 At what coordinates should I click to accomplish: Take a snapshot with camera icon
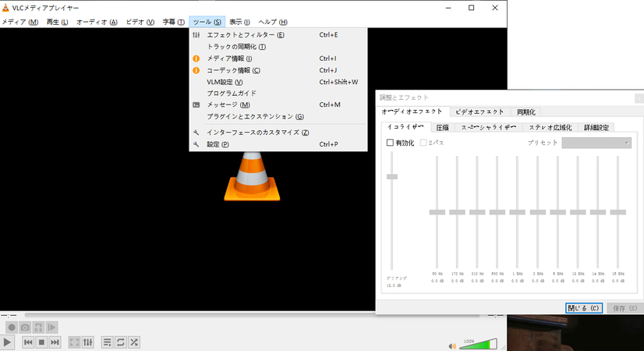click(x=25, y=328)
